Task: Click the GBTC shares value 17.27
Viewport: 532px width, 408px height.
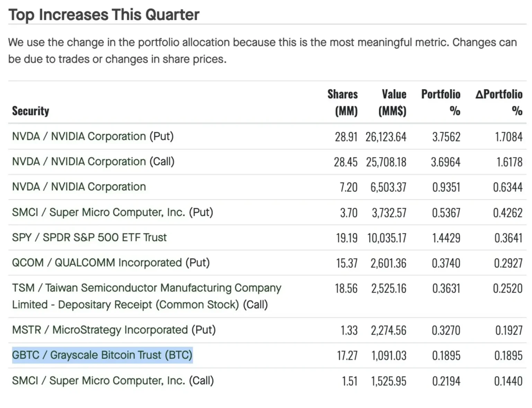Action: (347, 356)
